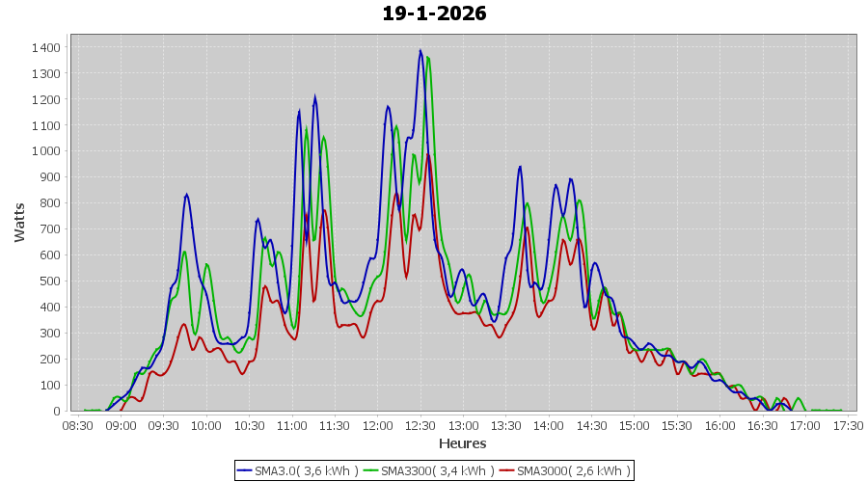
Task: Click the 08:30 tick on the time axis
Action: (x=78, y=425)
